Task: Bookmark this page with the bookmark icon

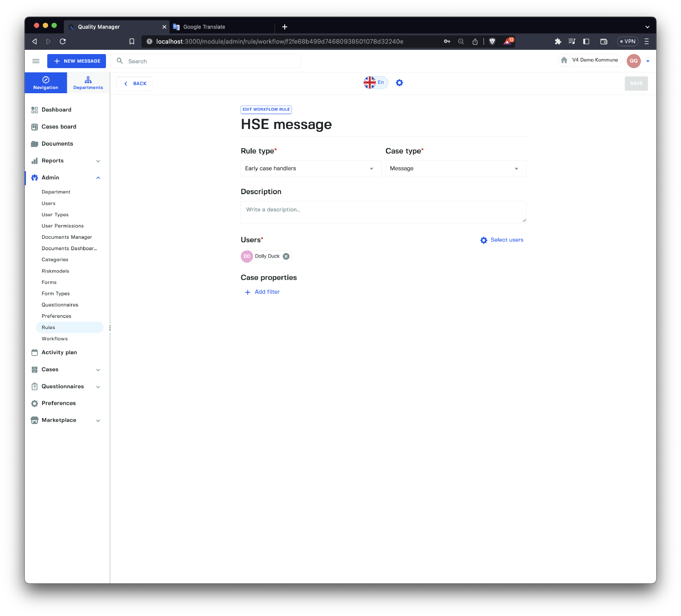Action: (132, 41)
